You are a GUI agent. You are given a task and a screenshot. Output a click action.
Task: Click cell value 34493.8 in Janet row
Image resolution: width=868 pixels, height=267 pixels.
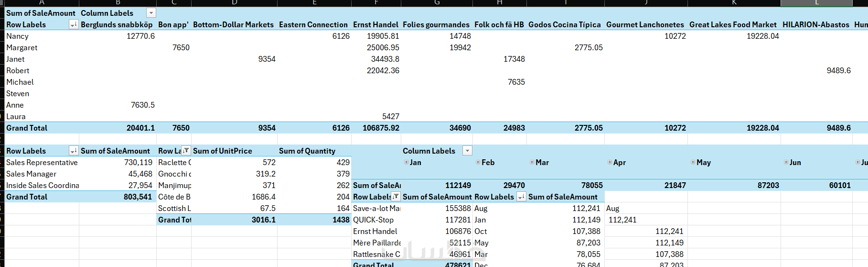point(385,59)
